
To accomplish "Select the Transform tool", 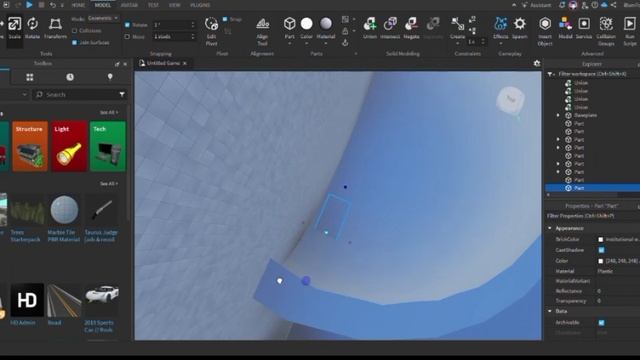I will click(x=55, y=27).
